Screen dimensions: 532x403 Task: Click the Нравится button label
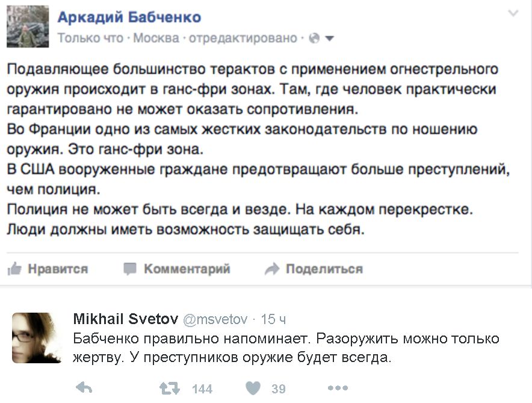(58, 269)
